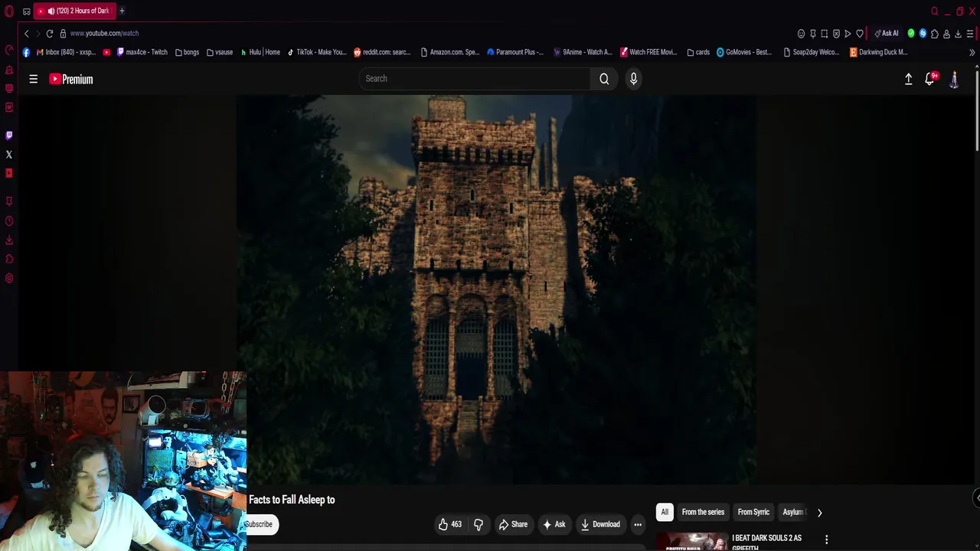Reload the current YouTube page
Viewport: 980px width, 551px height.
pyautogui.click(x=50, y=34)
